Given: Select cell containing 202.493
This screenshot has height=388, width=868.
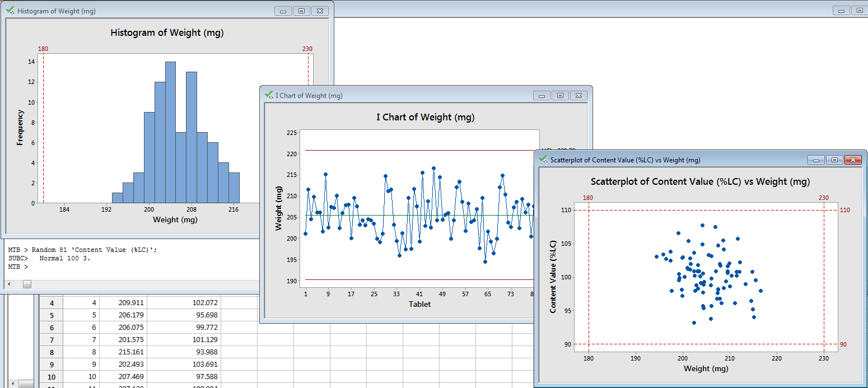Looking at the screenshot, I should [x=123, y=364].
